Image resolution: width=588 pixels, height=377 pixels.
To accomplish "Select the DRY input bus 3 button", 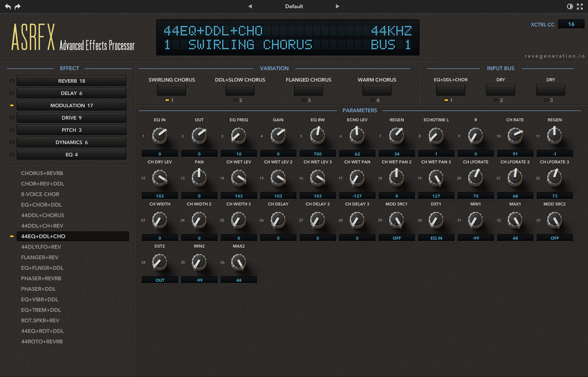I will (551, 90).
